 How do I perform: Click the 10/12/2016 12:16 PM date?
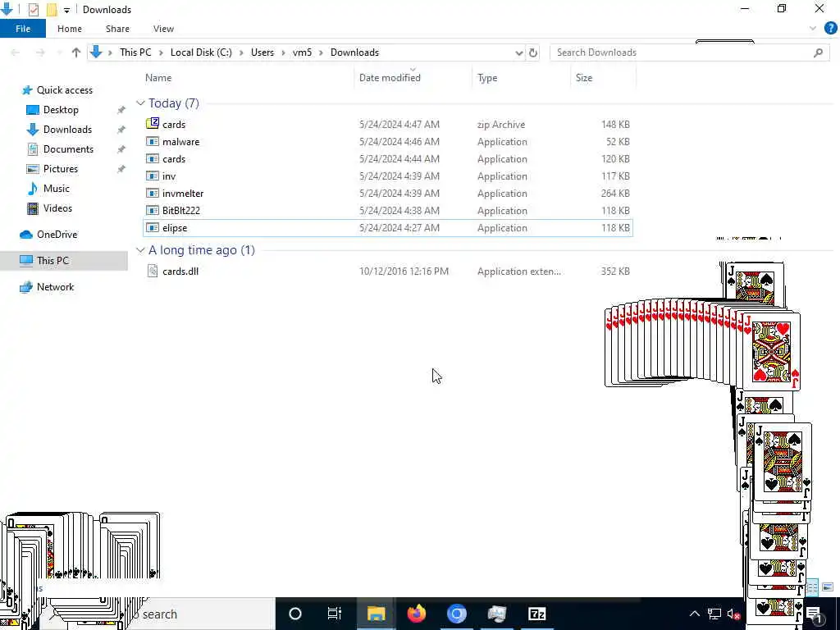click(404, 271)
